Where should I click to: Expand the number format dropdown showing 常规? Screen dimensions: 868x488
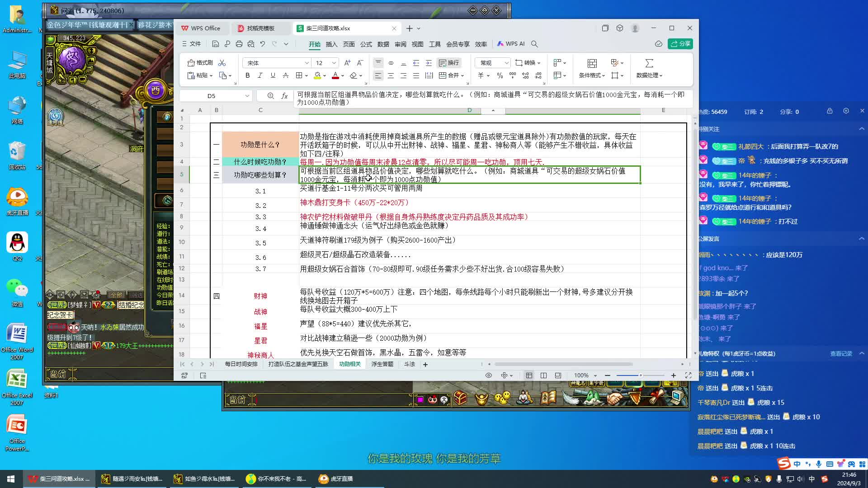pyautogui.click(x=506, y=63)
